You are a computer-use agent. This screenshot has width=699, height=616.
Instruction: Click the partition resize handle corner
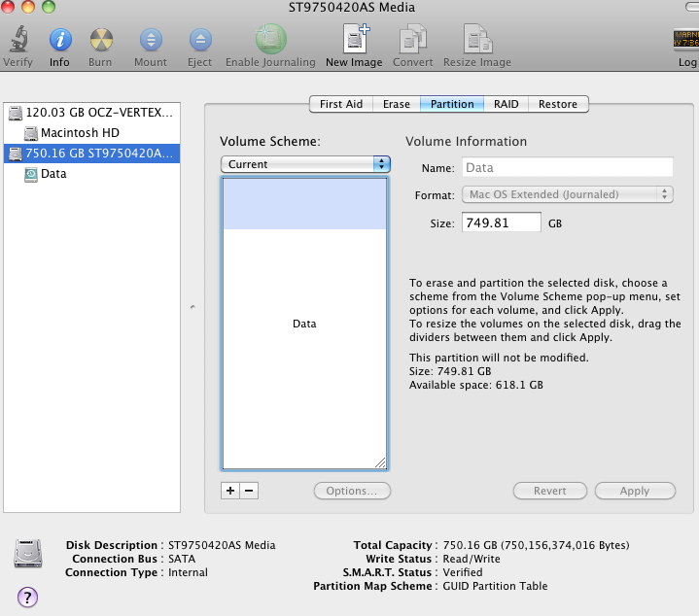click(x=381, y=463)
